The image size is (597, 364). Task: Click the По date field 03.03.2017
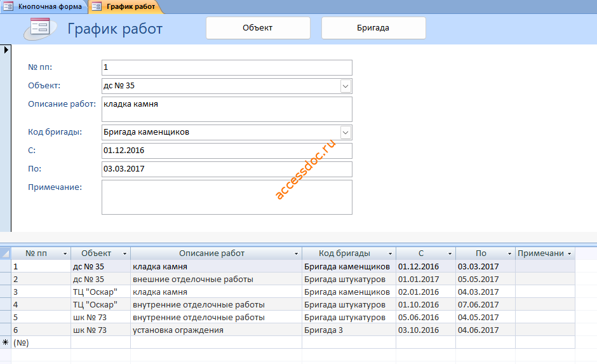click(x=227, y=169)
